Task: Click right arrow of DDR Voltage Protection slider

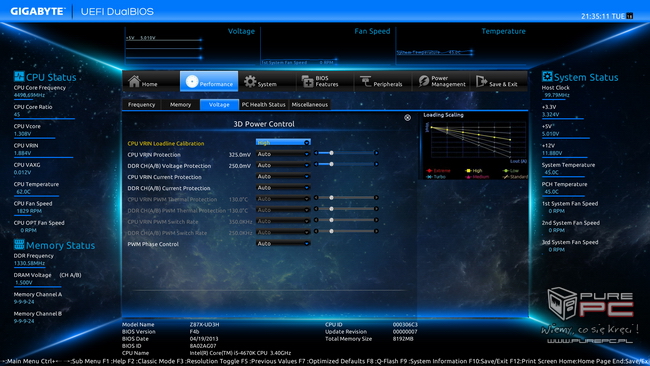Action: click(376, 164)
